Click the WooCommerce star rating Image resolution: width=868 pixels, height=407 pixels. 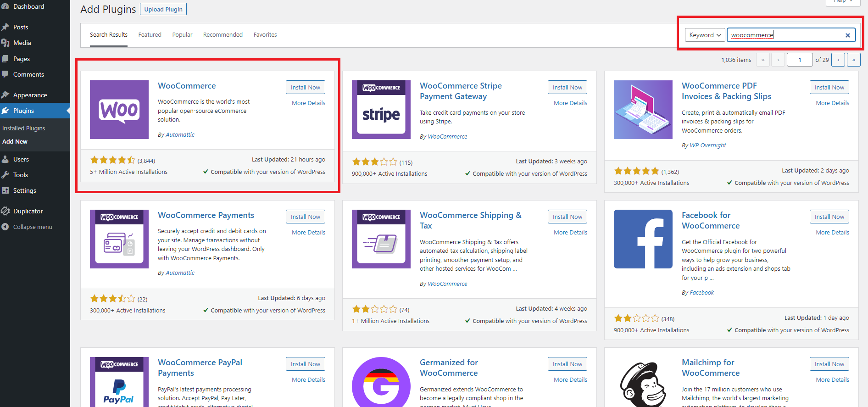[112, 160]
